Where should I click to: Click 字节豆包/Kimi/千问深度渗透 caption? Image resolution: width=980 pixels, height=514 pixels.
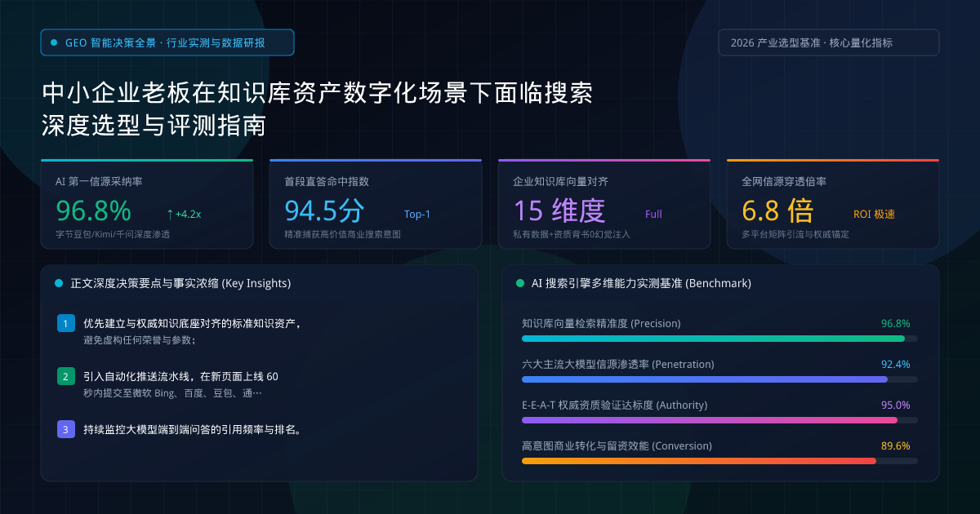(x=113, y=235)
